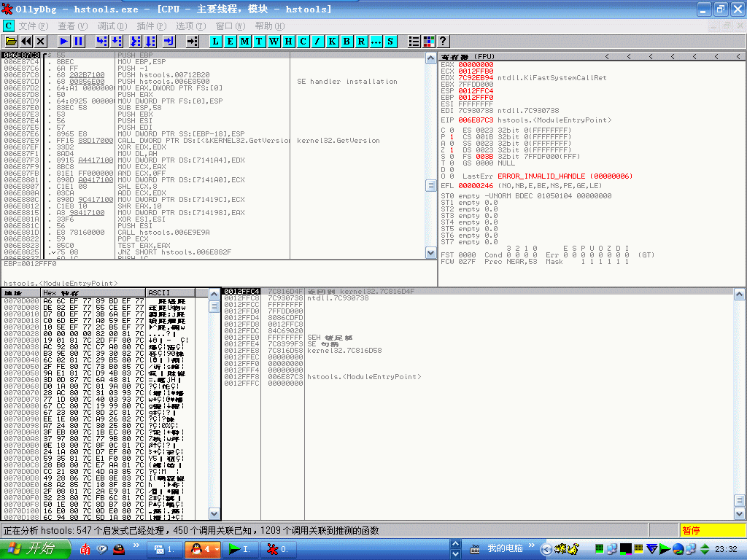Open the Windows 开始 start menu
The image size is (747, 560).
pos(35,549)
